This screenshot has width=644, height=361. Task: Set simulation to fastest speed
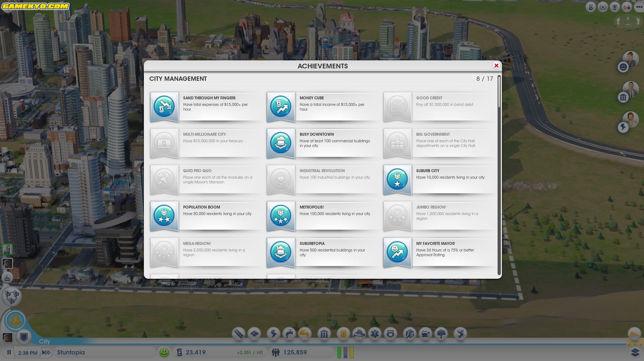click(x=46, y=352)
